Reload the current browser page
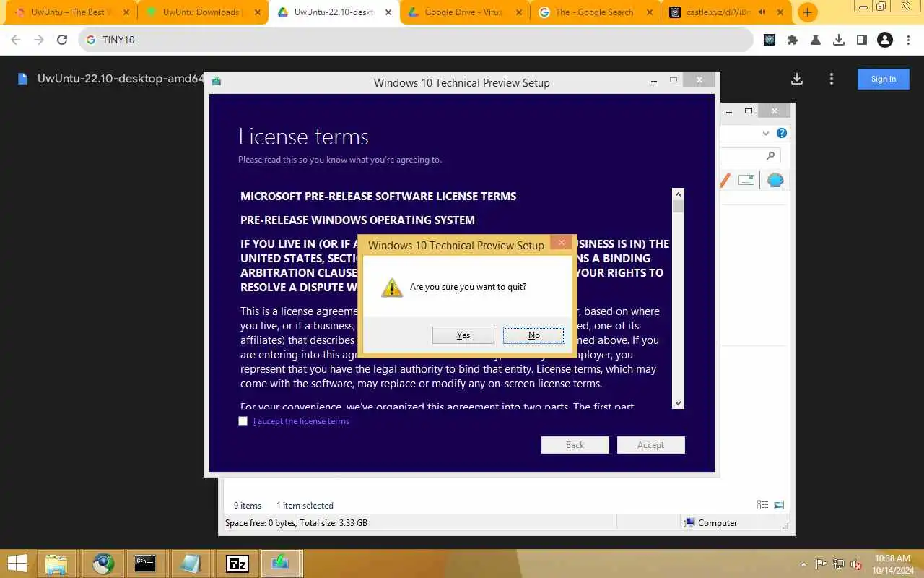 pos(62,40)
